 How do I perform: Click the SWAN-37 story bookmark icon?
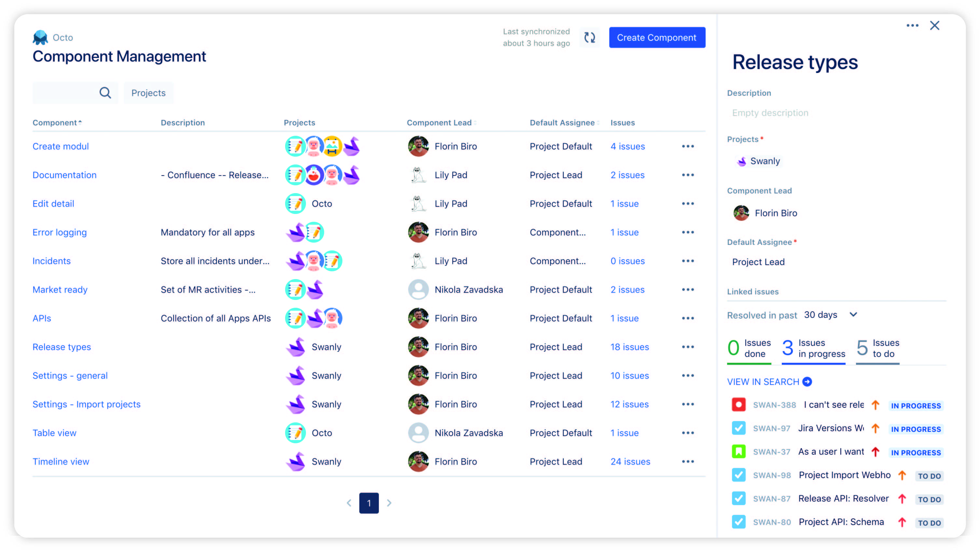[738, 451]
